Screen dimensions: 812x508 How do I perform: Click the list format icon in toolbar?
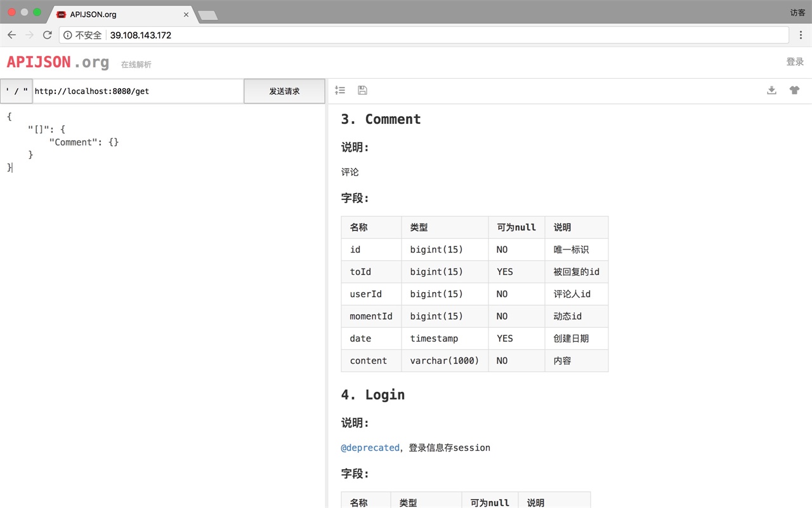(340, 90)
